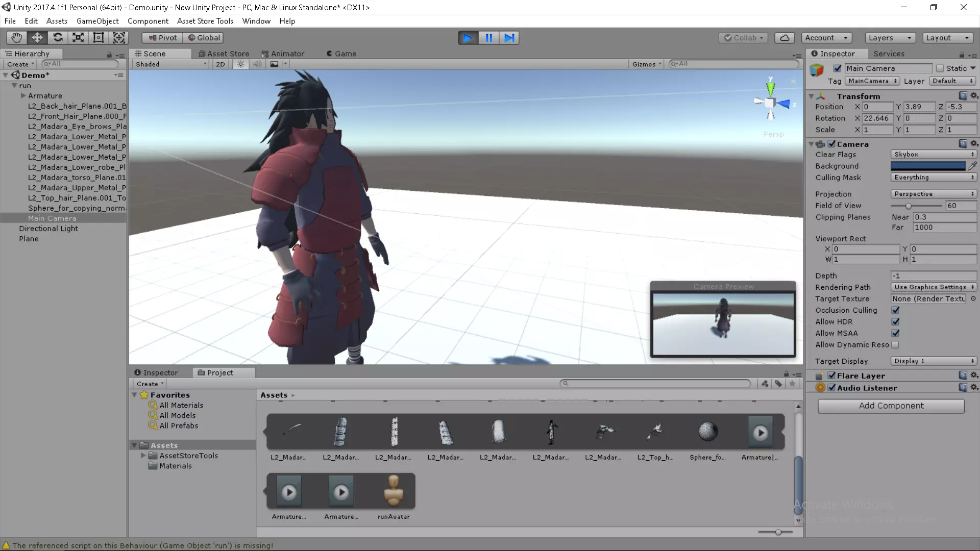Switch to the Game tab

(341, 54)
